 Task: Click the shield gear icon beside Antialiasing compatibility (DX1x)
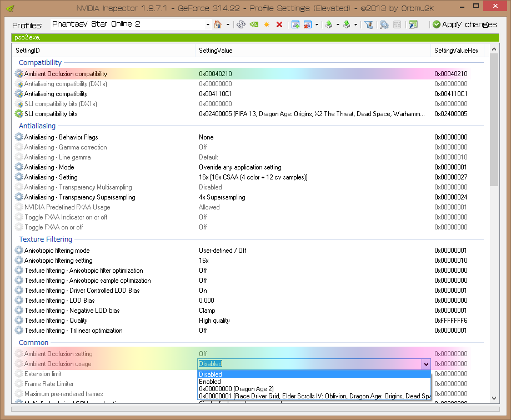(19, 84)
